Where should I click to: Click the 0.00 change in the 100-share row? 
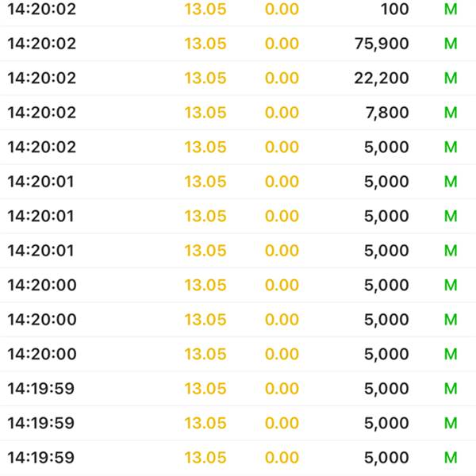(282, 9)
